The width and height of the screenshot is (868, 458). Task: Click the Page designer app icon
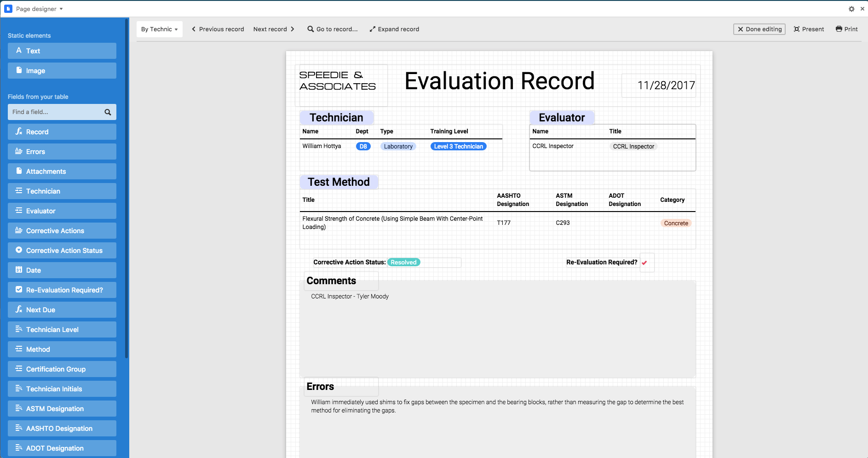8,9
